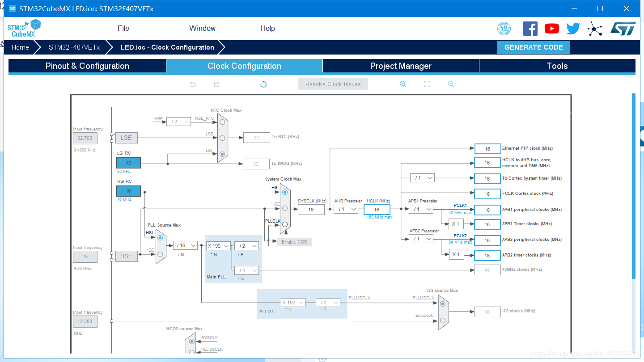Select HSE in the System Clock Mux

(285, 208)
